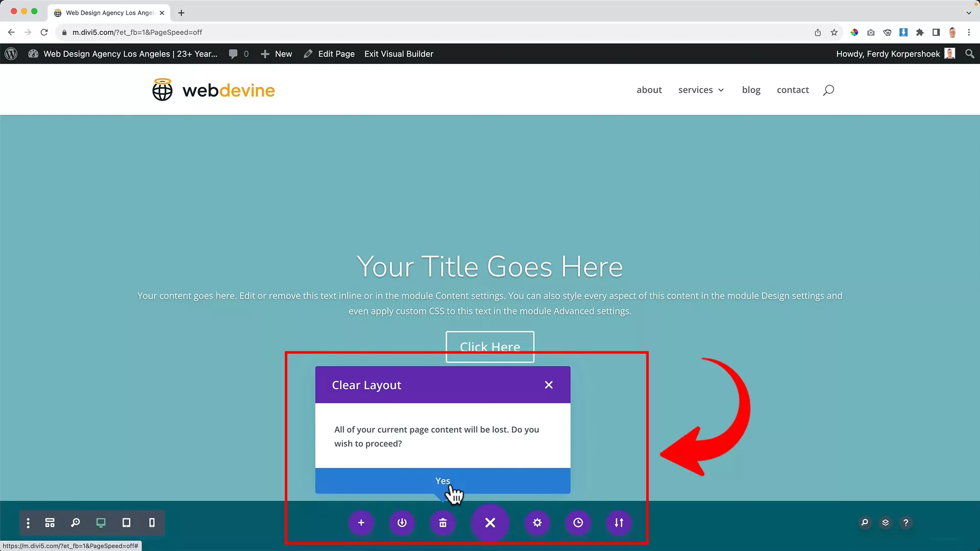Image resolution: width=980 pixels, height=551 pixels.
Task: Close the Clear Layout dialog
Action: coord(548,385)
